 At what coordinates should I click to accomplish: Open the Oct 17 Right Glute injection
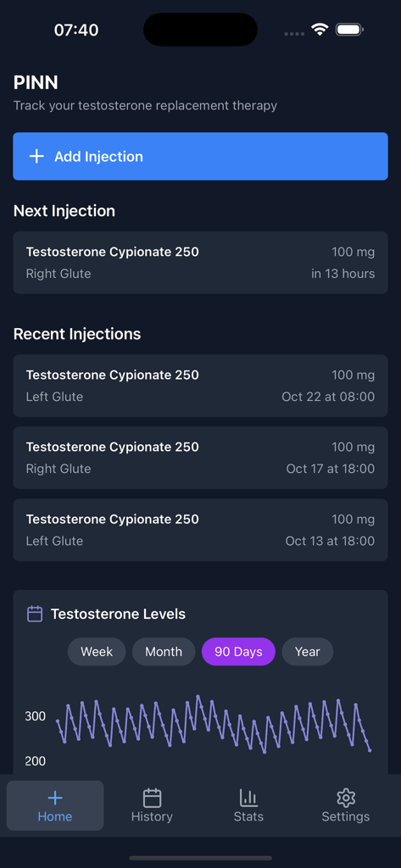pyautogui.click(x=200, y=458)
